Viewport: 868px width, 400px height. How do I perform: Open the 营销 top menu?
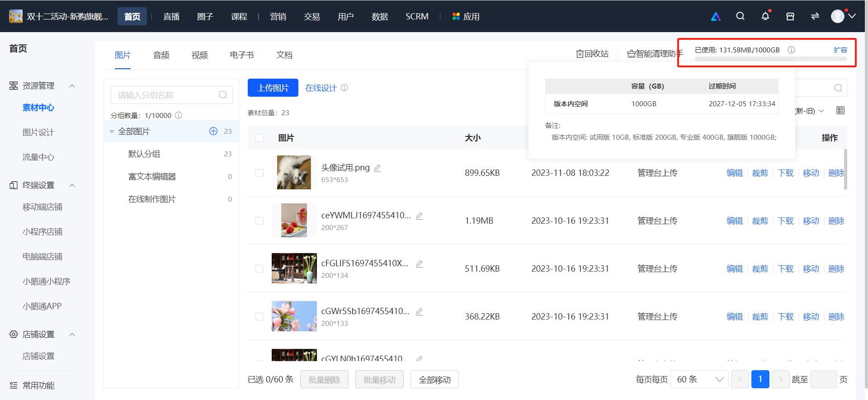278,17
